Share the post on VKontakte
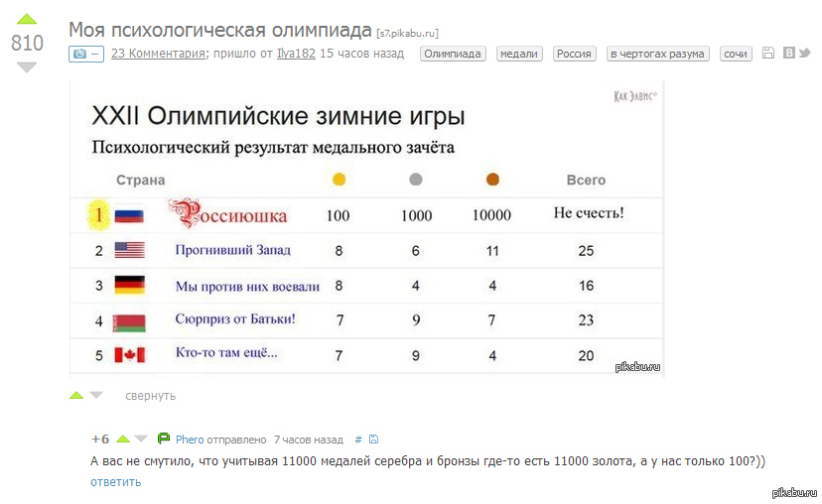Viewport: 822px width, 504px height. (x=789, y=54)
